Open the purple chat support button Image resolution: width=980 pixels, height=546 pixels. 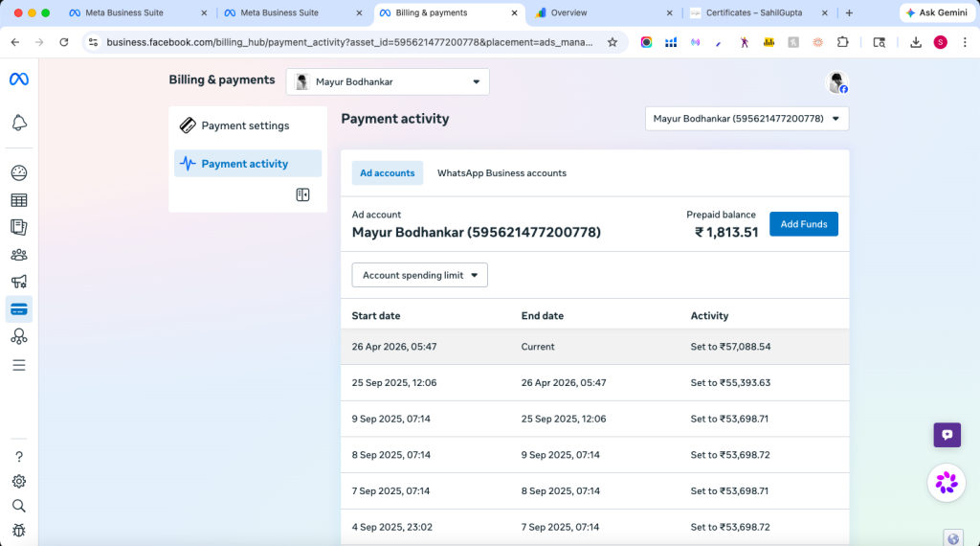[x=947, y=435]
